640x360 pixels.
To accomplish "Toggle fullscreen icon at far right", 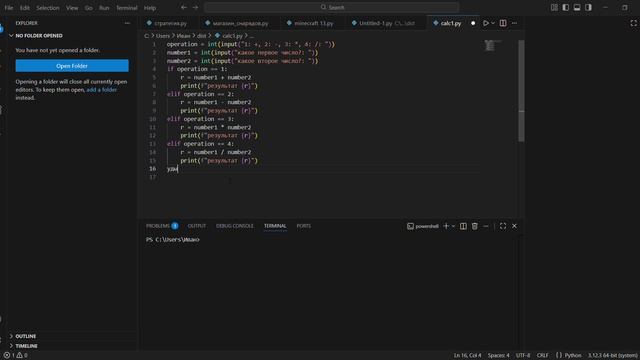I will click(x=633, y=23).
